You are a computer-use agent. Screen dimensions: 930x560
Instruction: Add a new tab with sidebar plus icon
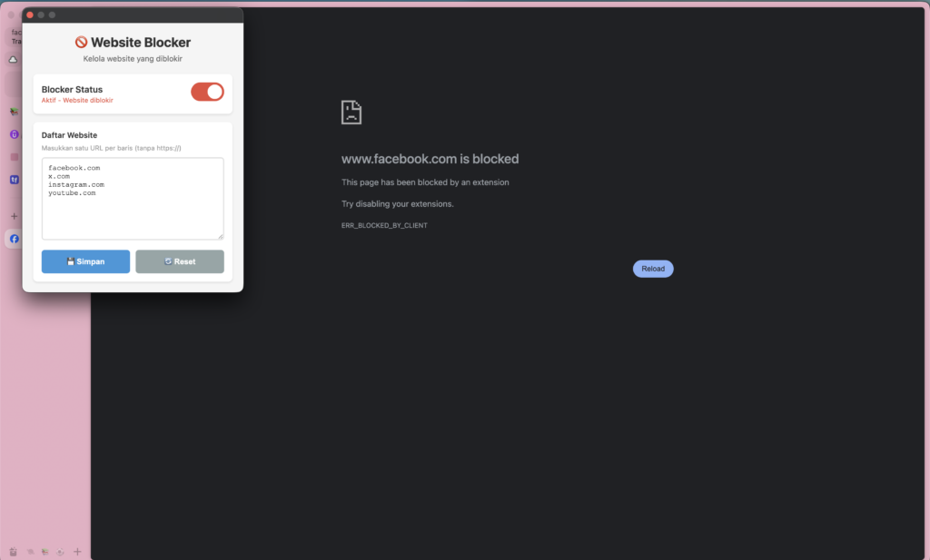click(14, 216)
